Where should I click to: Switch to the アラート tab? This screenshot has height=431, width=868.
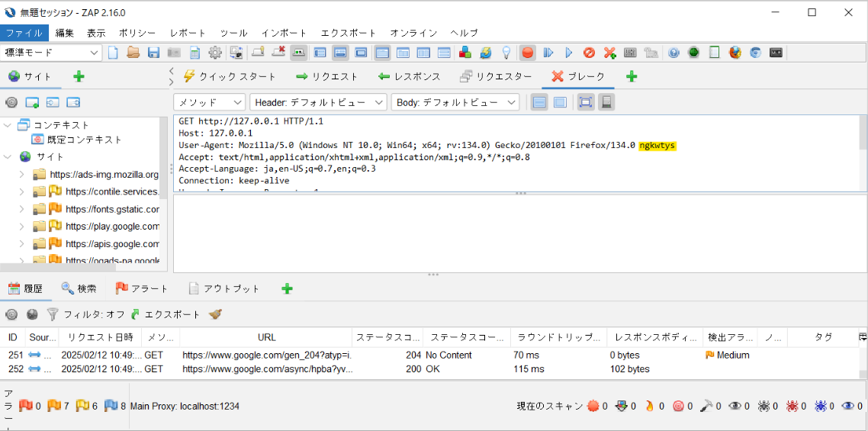pos(142,288)
